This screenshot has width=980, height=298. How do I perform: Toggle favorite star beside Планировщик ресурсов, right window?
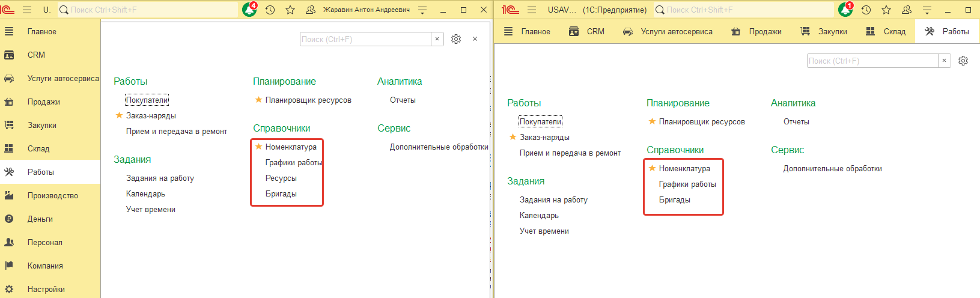[652, 121]
